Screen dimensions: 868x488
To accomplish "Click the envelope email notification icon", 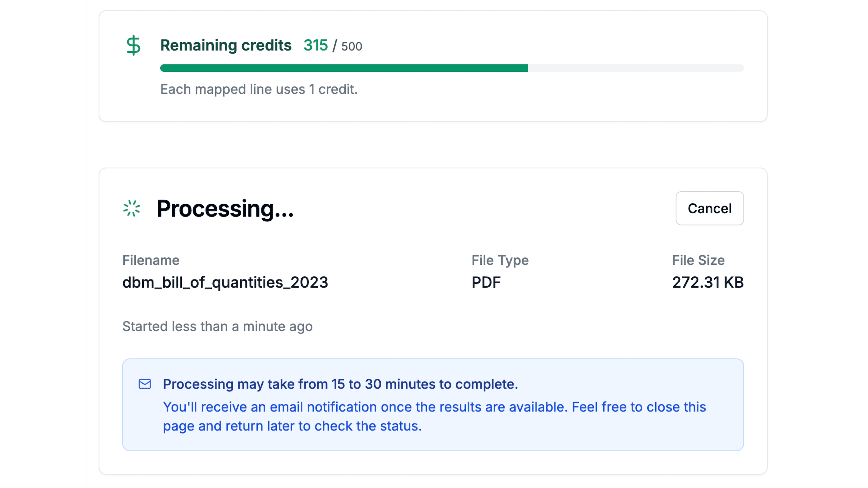I will pyautogui.click(x=145, y=384).
